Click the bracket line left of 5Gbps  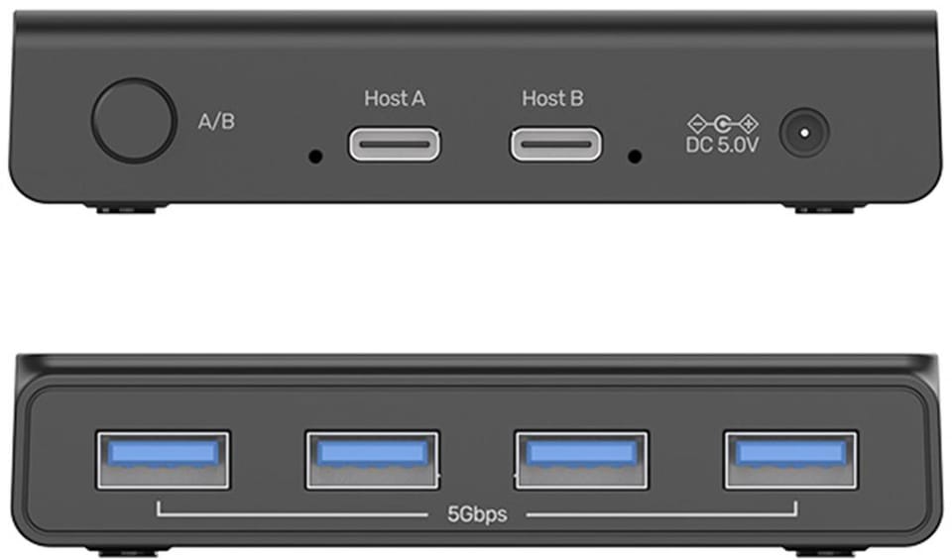[292, 509]
